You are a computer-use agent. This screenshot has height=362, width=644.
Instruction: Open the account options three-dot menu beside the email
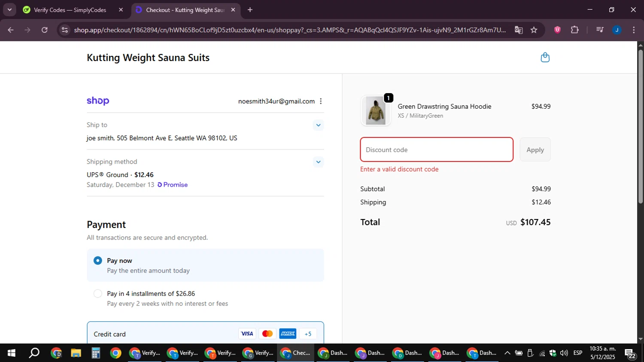pyautogui.click(x=321, y=101)
